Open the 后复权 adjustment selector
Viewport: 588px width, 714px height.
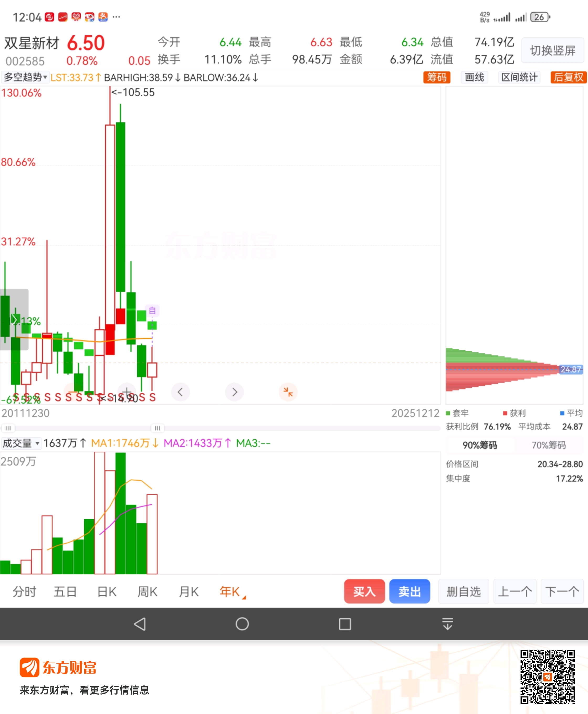[x=568, y=77]
